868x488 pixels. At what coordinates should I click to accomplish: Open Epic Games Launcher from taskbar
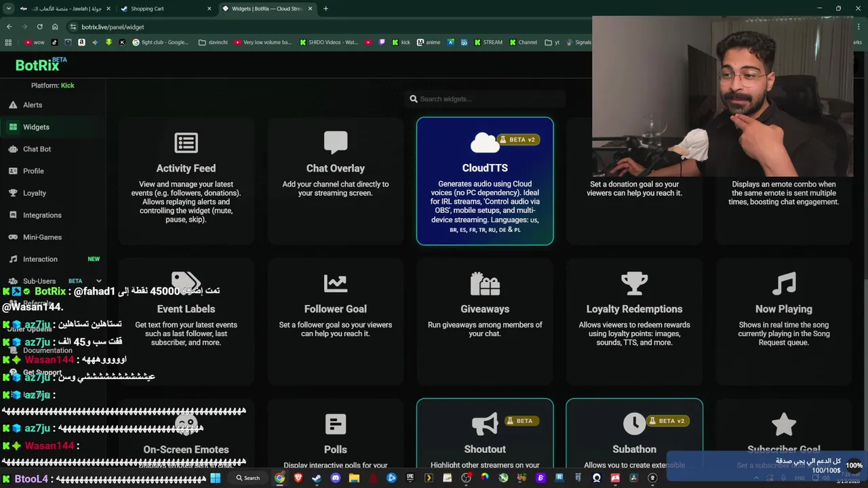click(x=410, y=478)
